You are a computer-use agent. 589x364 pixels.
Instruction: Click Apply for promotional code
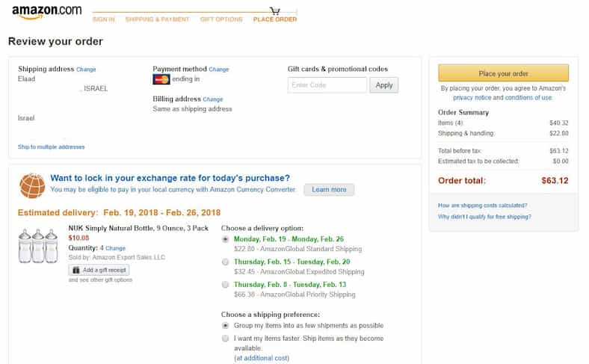click(x=383, y=85)
